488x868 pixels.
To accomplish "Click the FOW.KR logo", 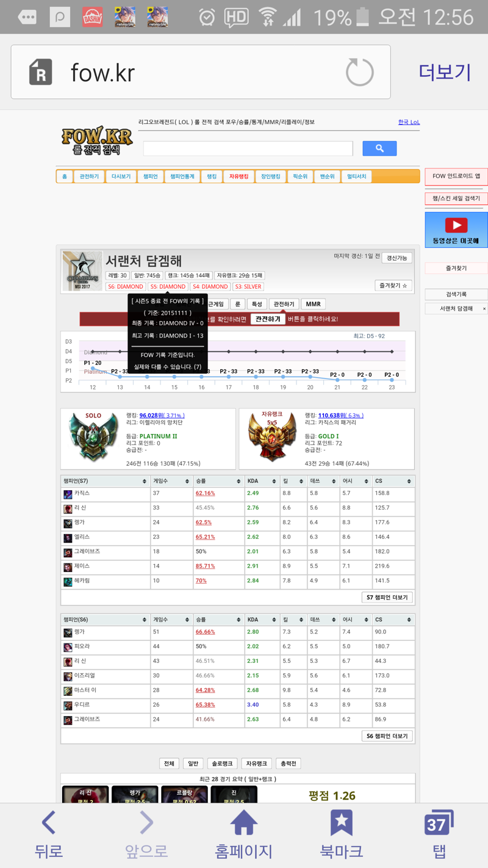I will (x=97, y=140).
